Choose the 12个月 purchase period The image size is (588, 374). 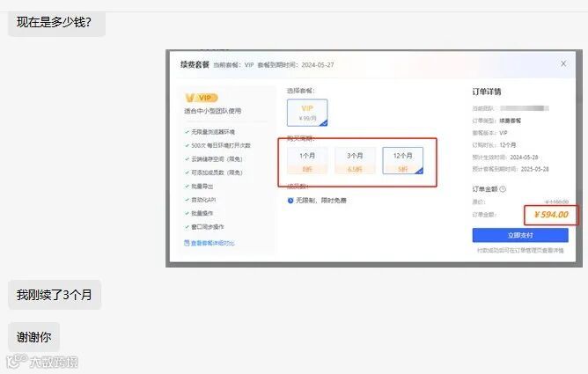[x=403, y=160]
